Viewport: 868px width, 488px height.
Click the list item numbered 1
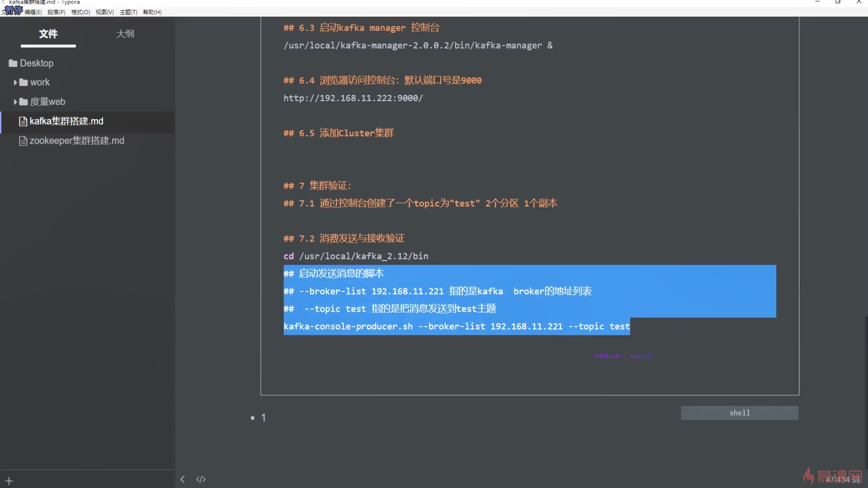click(x=264, y=418)
